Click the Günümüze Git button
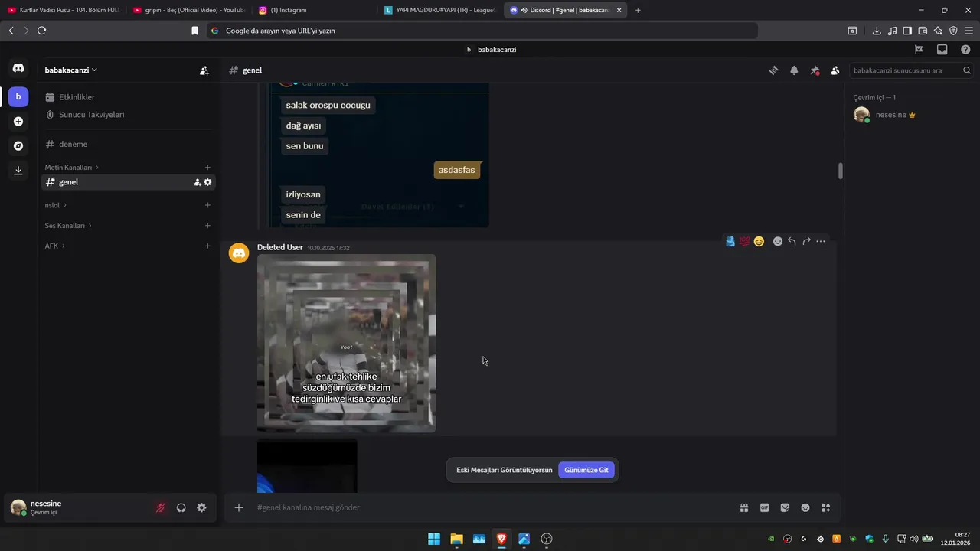The width and height of the screenshot is (980, 551). click(x=586, y=470)
